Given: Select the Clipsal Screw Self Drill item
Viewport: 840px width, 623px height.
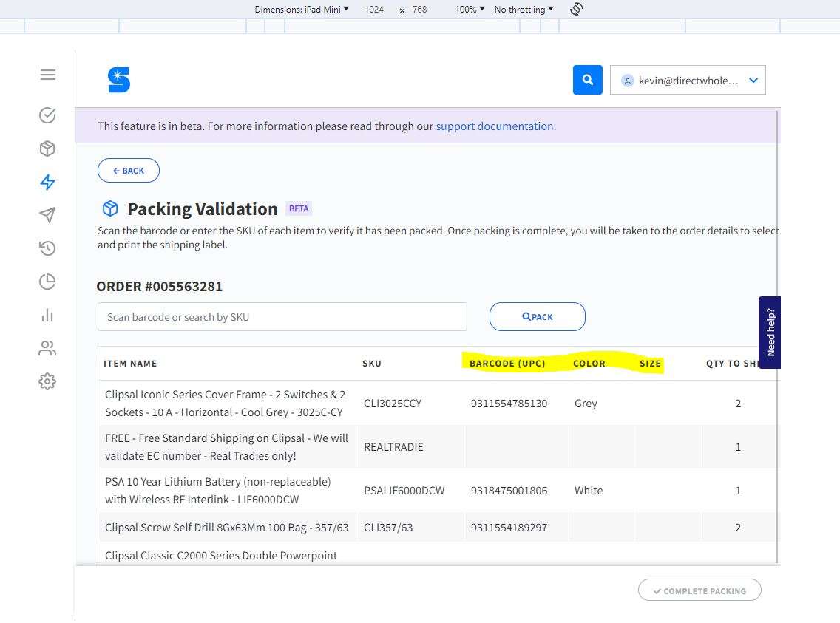Looking at the screenshot, I should (x=226, y=527).
